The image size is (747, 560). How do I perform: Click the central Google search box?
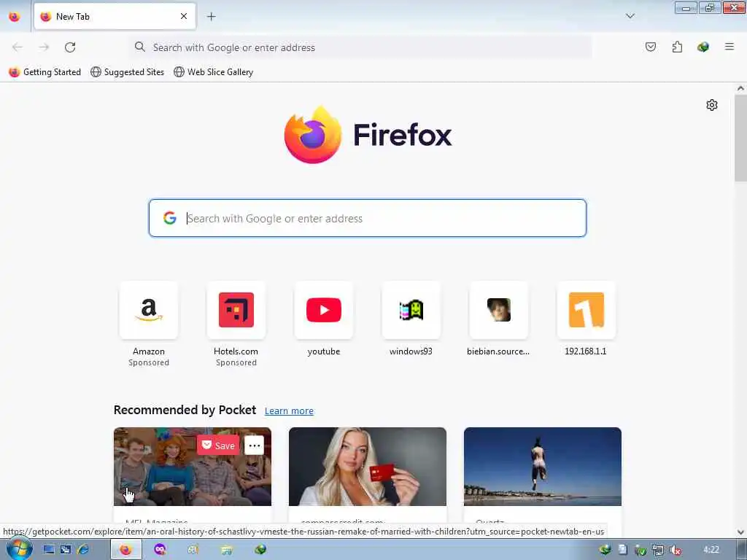[368, 218]
